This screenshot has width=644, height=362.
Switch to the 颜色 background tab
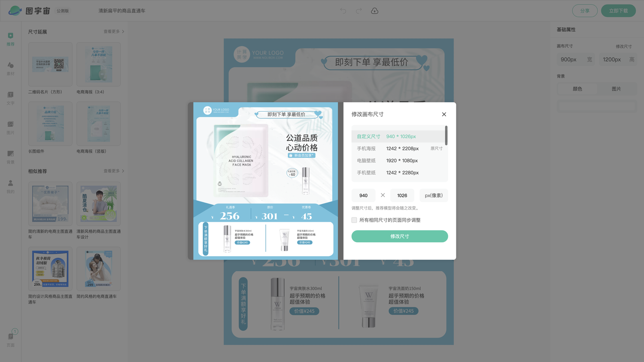click(577, 89)
